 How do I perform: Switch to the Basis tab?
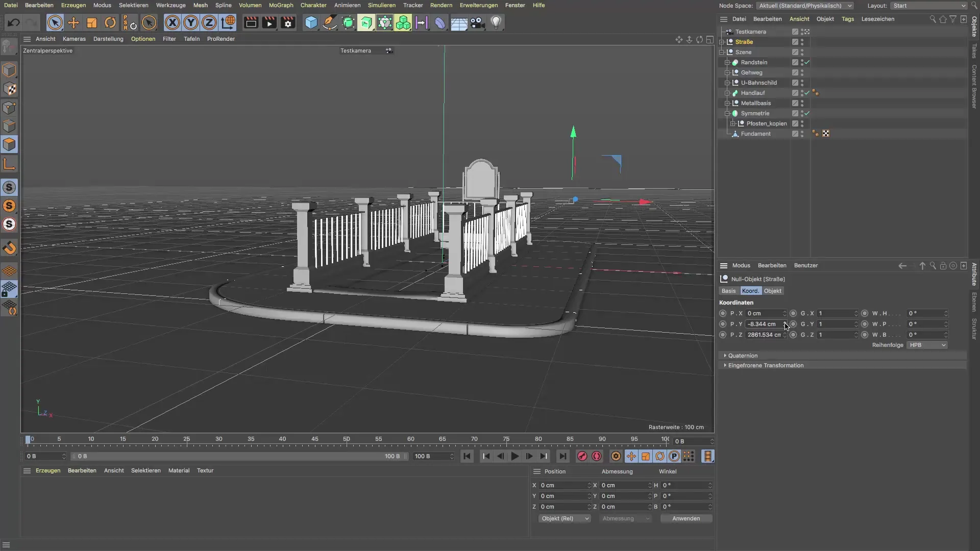728,291
